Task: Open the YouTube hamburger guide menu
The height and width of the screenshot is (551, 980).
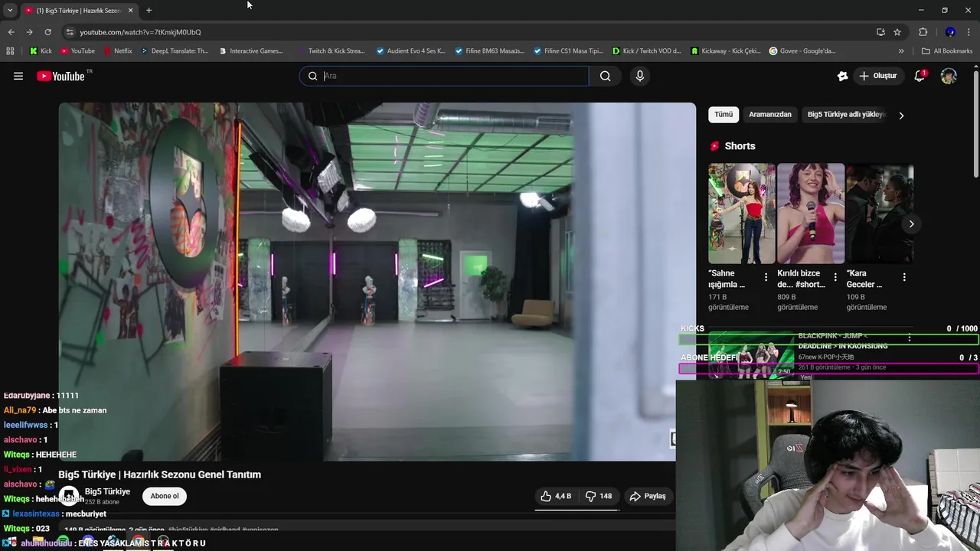Action: pyautogui.click(x=18, y=76)
